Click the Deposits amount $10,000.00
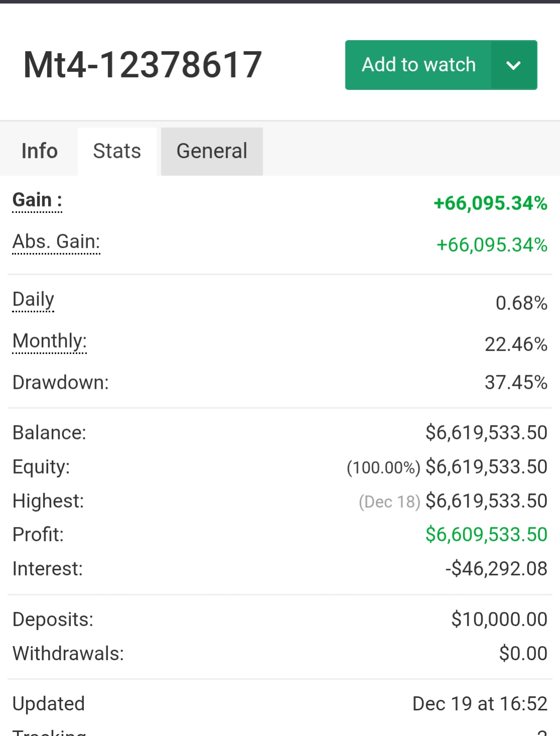This screenshot has height=736, width=560. [x=499, y=619]
